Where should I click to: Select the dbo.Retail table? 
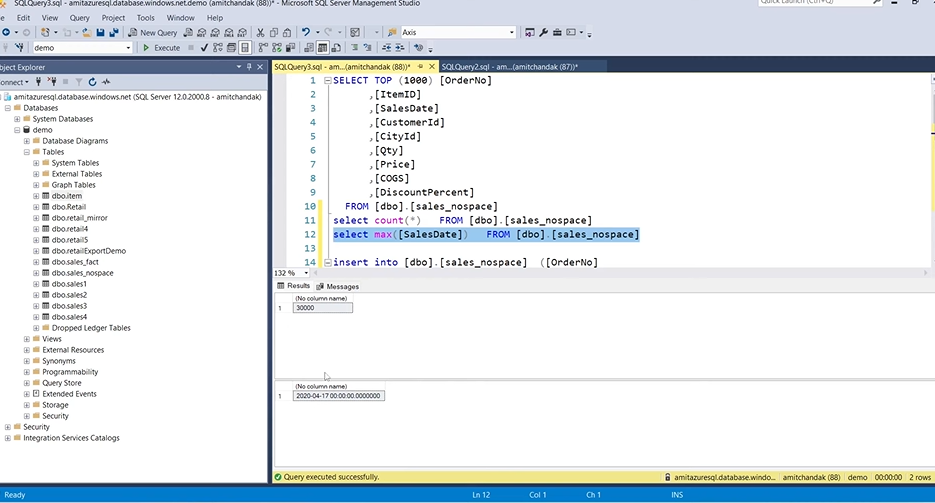point(69,207)
